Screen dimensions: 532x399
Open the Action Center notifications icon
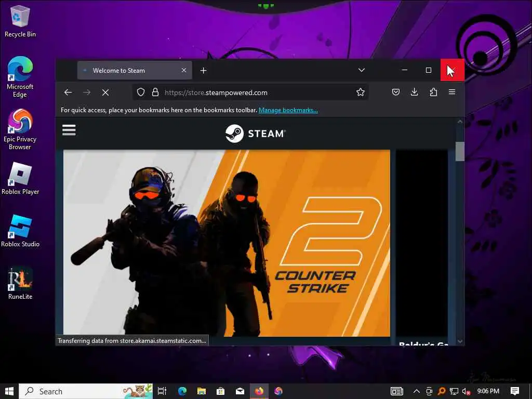tap(515, 391)
